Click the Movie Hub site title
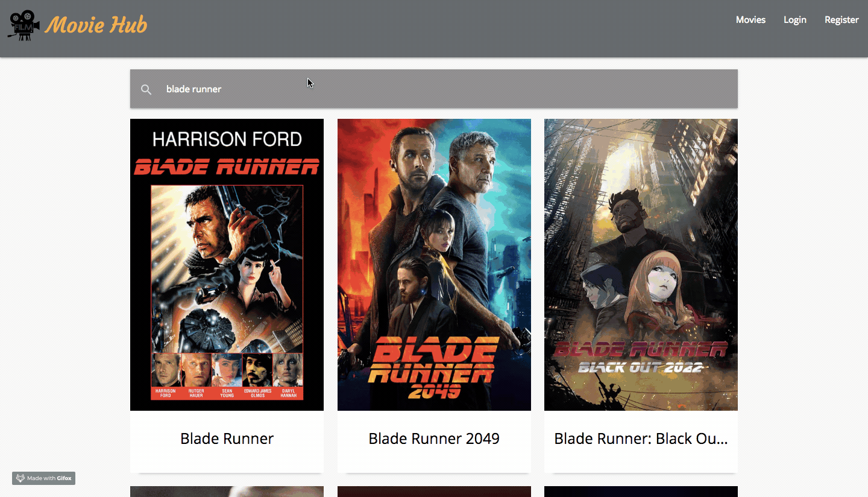 click(x=96, y=25)
